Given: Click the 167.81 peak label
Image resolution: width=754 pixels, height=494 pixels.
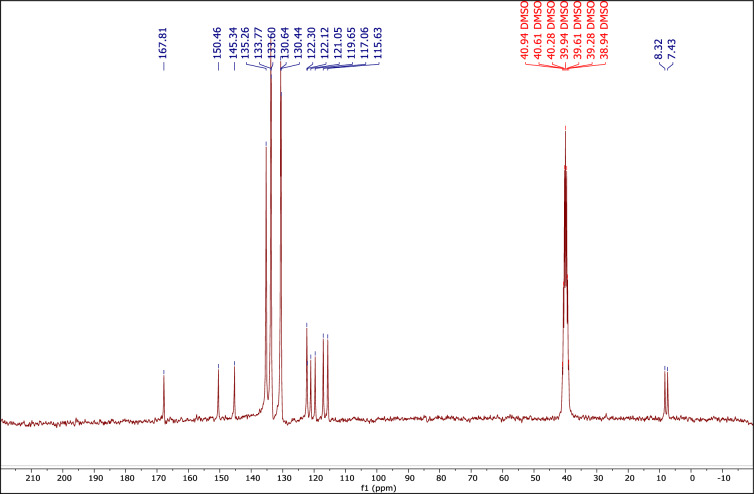Looking at the screenshot, I should pyautogui.click(x=164, y=44).
